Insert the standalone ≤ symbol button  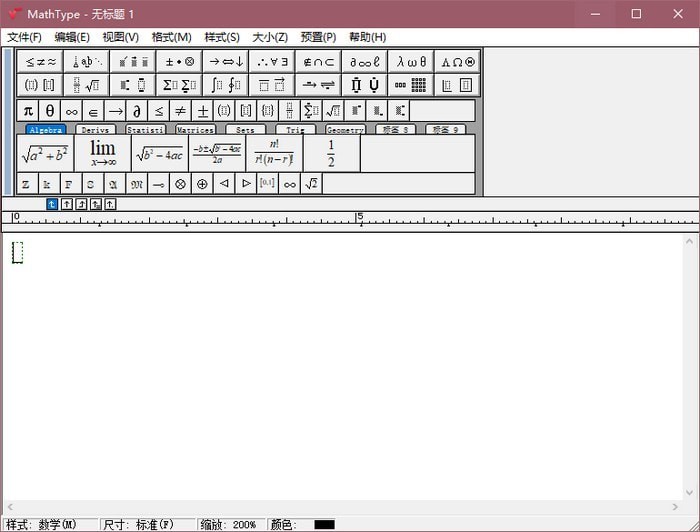(x=159, y=111)
